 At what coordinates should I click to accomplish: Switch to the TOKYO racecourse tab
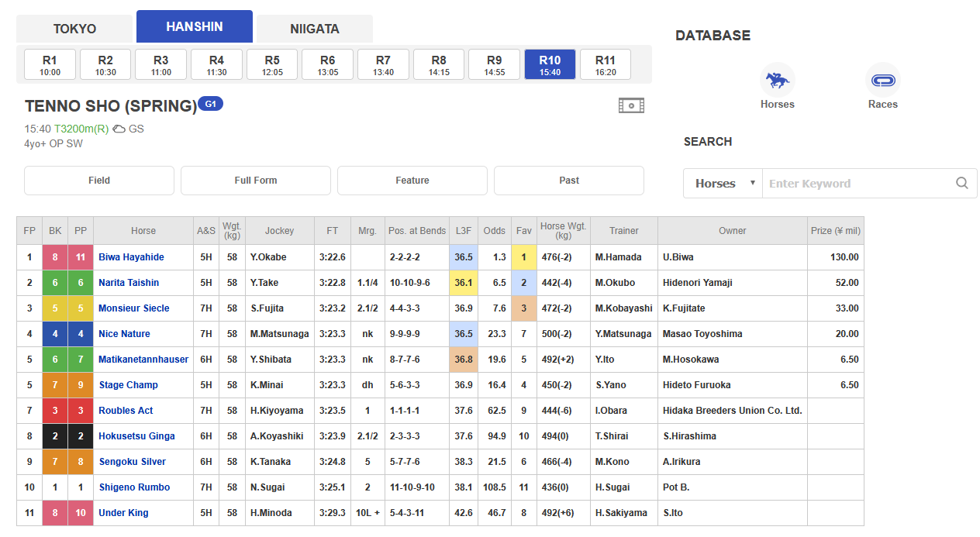pyautogui.click(x=74, y=29)
